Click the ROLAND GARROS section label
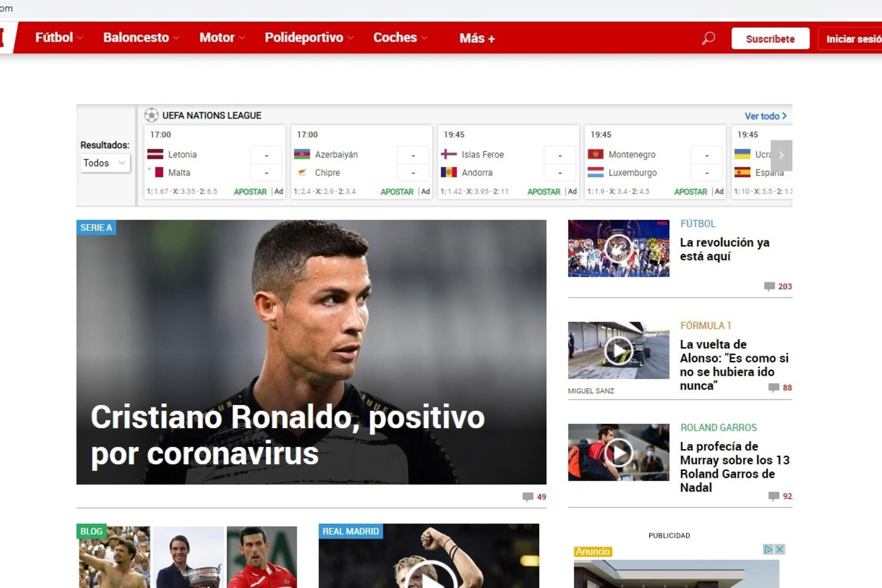Screen dimensions: 882x588 click(719, 427)
